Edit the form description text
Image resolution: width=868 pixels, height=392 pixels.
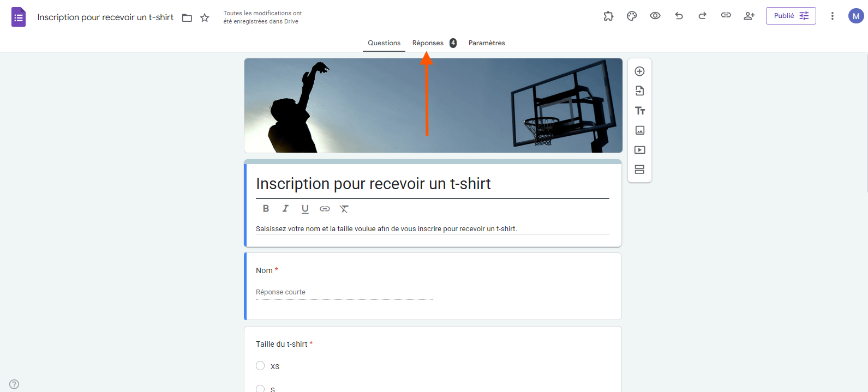point(432,229)
